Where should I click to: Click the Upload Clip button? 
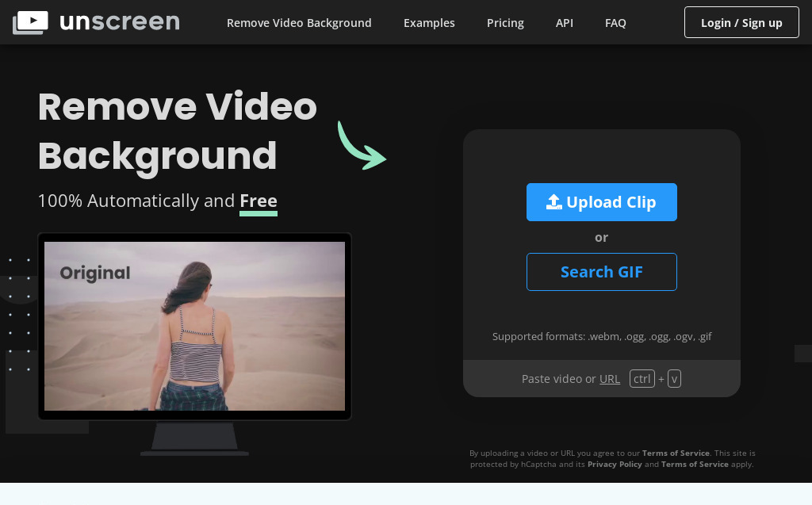click(602, 202)
